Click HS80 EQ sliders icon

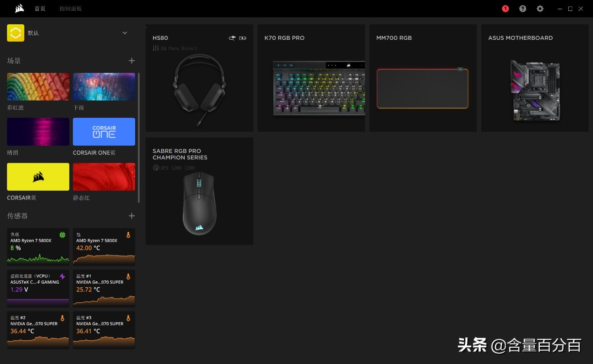(156, 48)
